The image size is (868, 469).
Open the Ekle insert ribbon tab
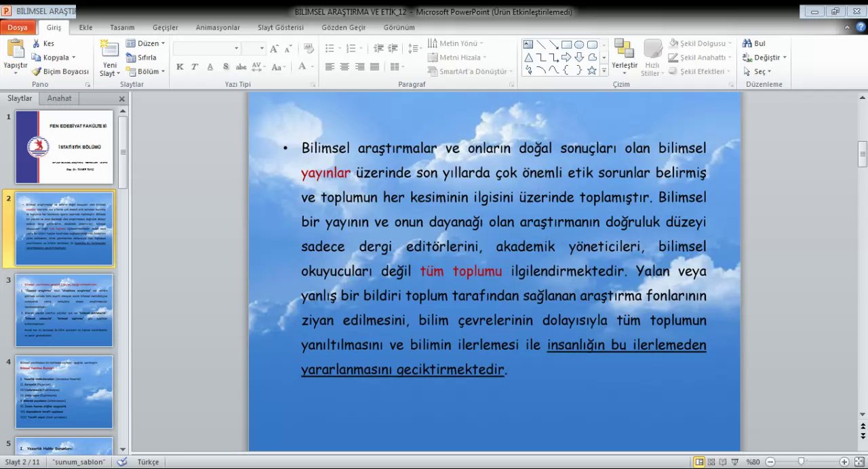click(x=85, y=27)
